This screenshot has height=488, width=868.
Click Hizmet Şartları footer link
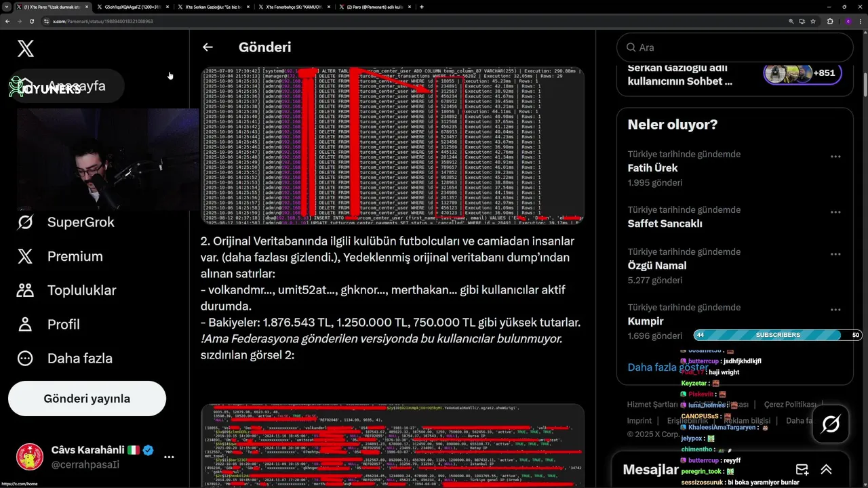pos(652,405)
